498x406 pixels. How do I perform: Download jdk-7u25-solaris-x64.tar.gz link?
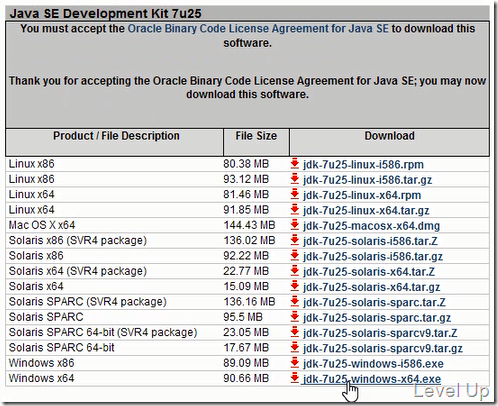pos(371,287)
